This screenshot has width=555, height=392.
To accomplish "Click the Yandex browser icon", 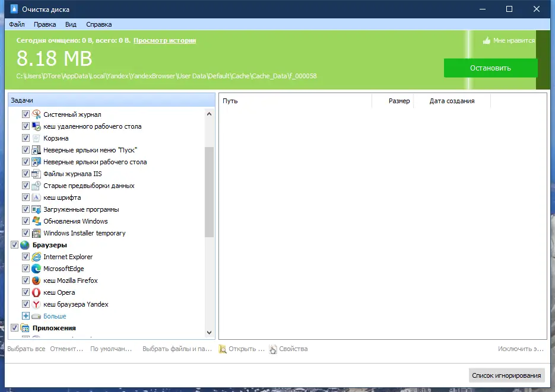I will [x=36, y=304].
